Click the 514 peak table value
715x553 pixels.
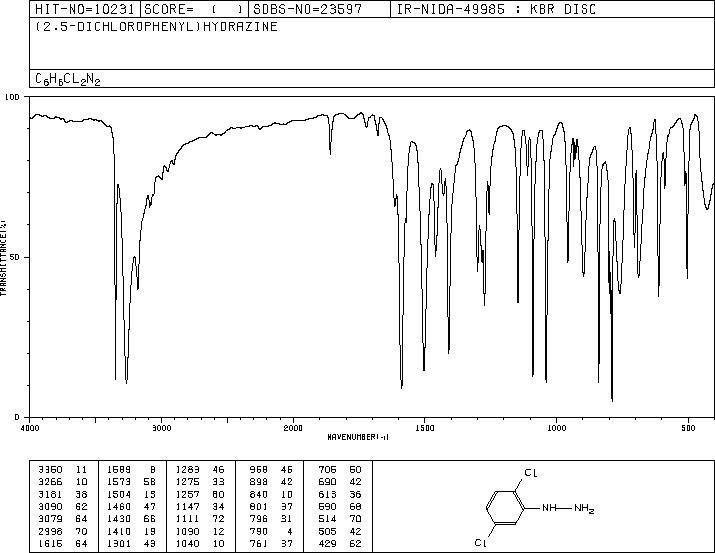point(327,519)
